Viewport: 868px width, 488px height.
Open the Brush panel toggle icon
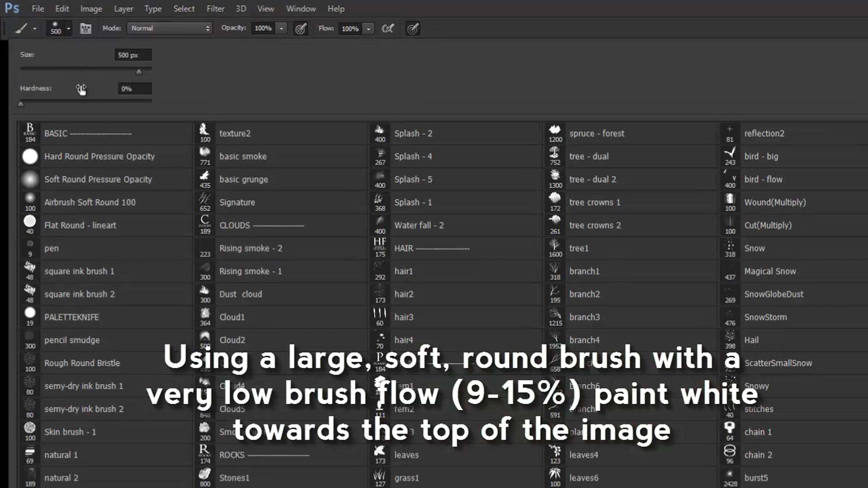(86, 28)
